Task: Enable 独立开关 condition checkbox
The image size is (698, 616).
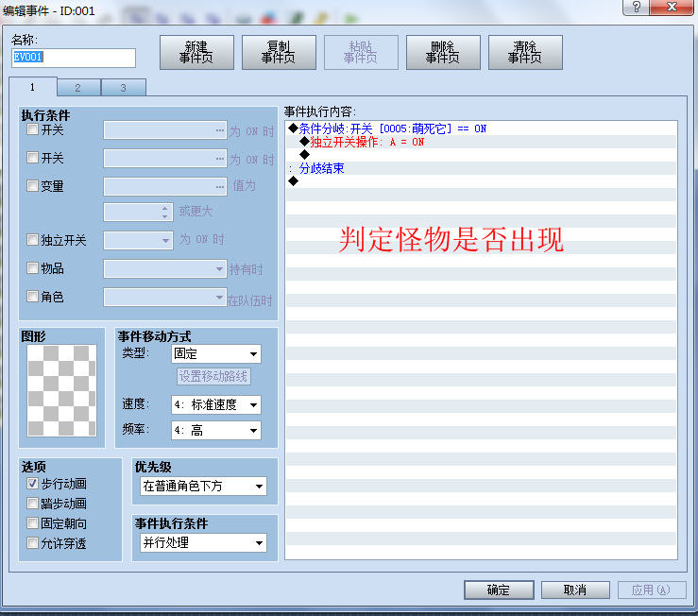Action: pos(32,240)
